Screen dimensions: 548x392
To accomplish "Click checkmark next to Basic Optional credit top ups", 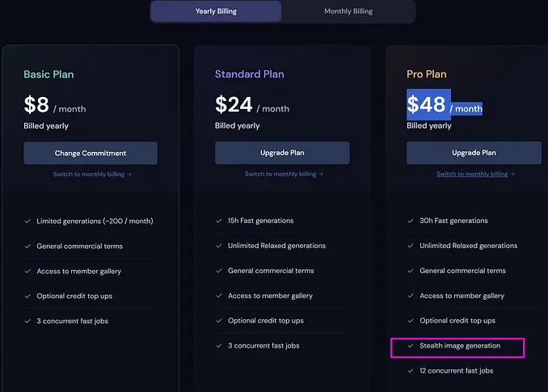I will pos(27,296).
